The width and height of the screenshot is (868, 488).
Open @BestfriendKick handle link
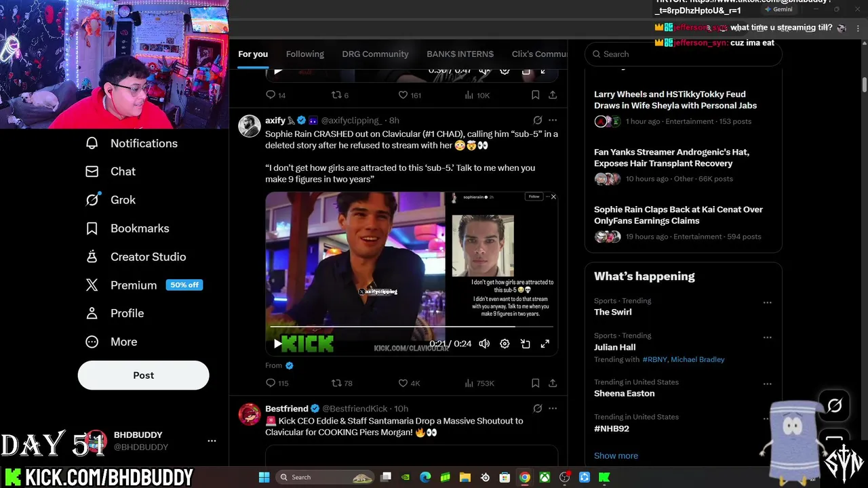coord(356,409)
